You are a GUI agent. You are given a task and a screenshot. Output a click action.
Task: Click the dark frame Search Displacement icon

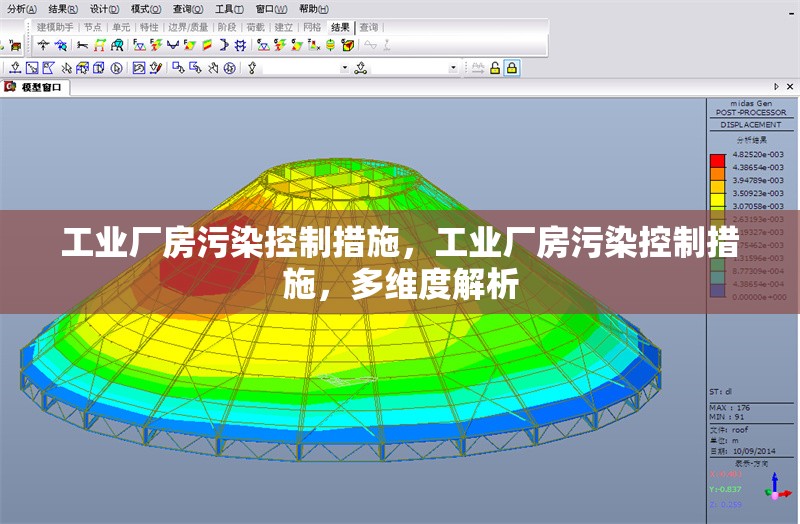(x=117, y=45)
